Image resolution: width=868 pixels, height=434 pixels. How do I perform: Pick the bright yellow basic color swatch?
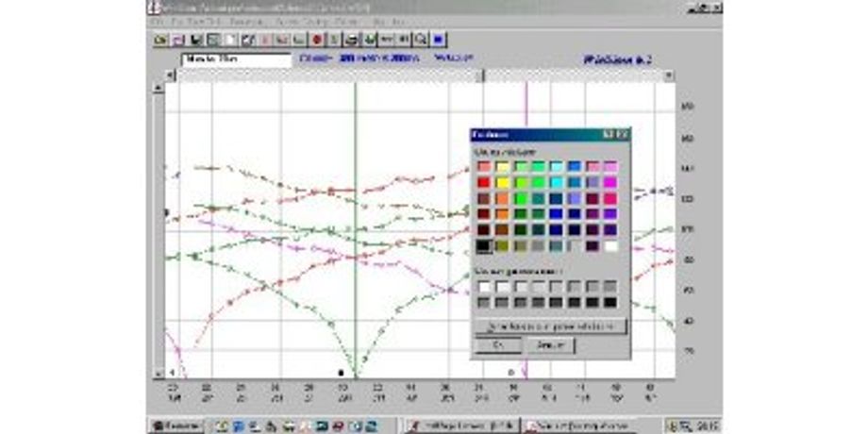point(503,183)
